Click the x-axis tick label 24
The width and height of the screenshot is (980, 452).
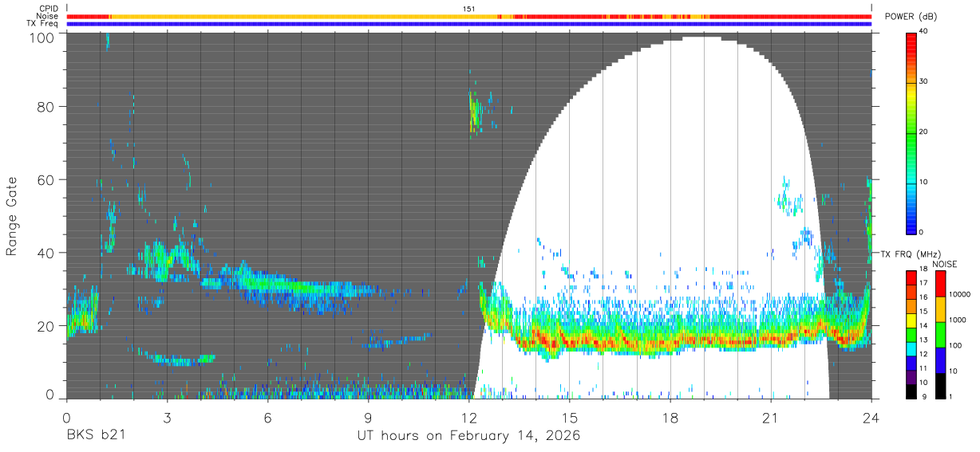(871, 418)
